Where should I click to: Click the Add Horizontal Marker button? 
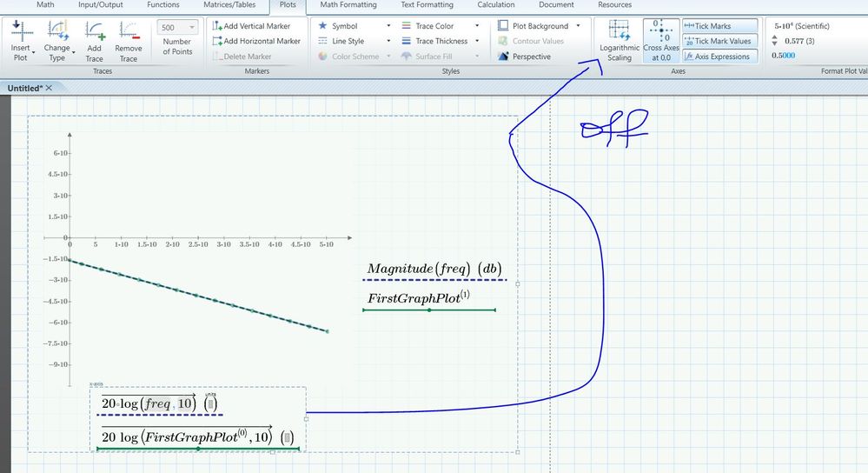coord(257,41)
